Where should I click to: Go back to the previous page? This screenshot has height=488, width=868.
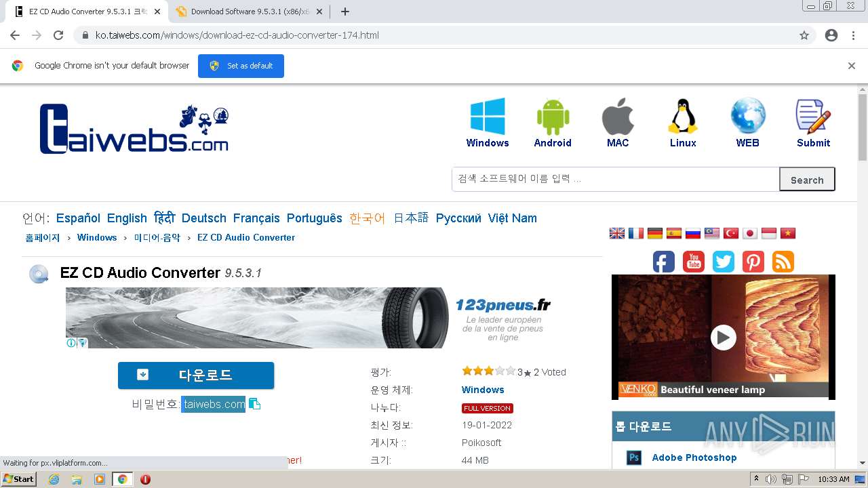click(x=15, y=35)
